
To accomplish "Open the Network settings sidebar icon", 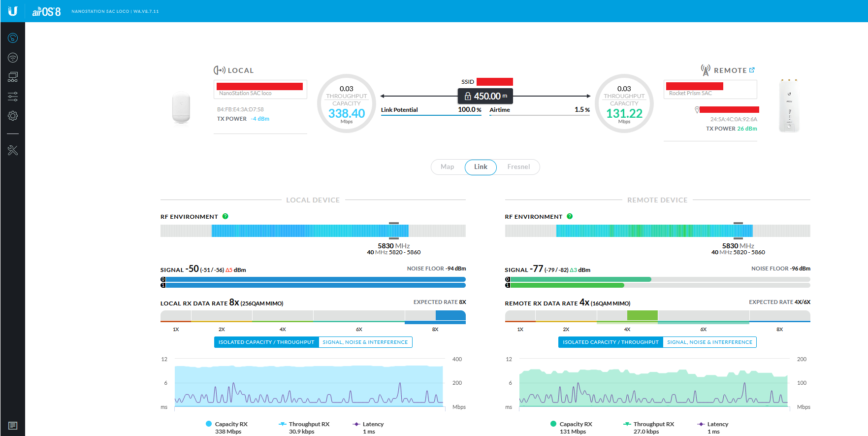I will (x=13, y=77).
